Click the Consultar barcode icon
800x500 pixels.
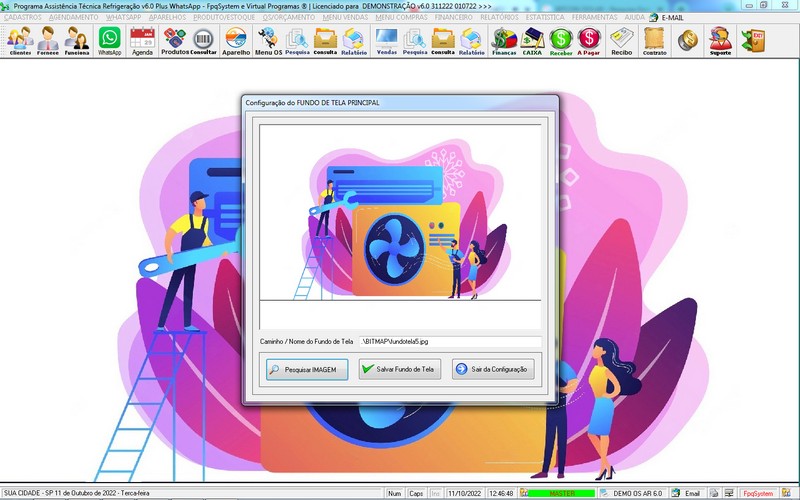point(204,41)
